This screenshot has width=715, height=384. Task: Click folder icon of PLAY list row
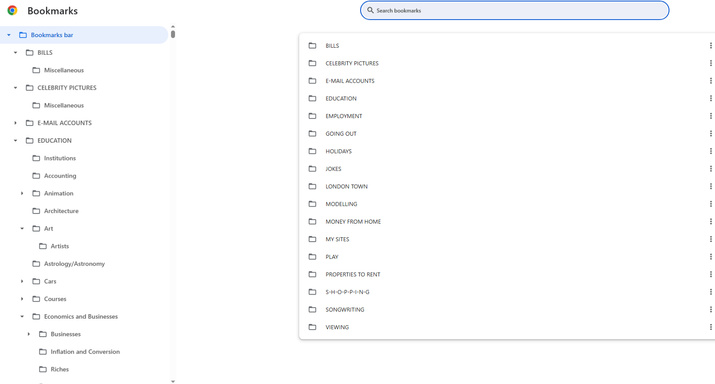(312, 257)
